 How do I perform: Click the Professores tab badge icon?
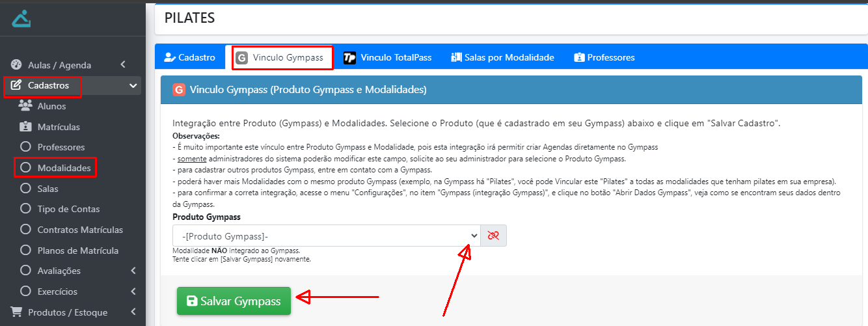(579, 57)
